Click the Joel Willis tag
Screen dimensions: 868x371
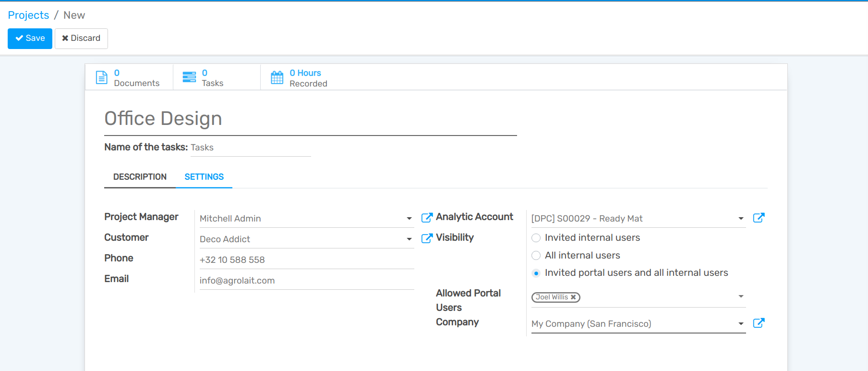click(556, 297)
